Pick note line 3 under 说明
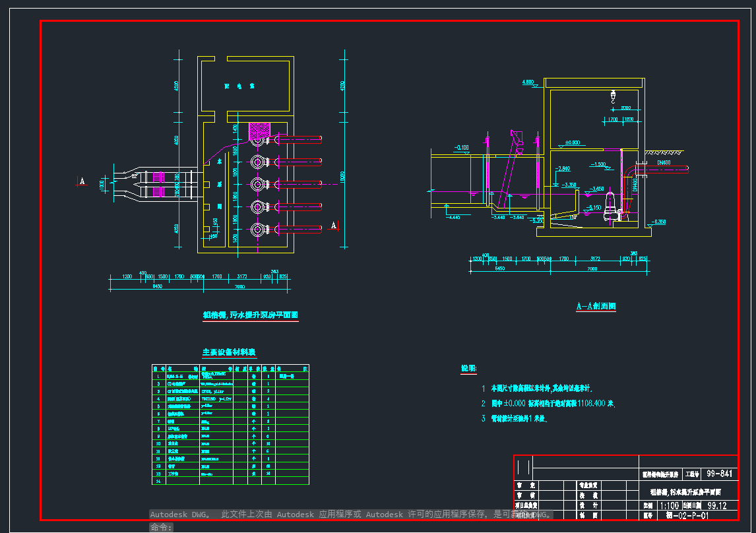The image size is (756, 533). click(x=514, y=418)
